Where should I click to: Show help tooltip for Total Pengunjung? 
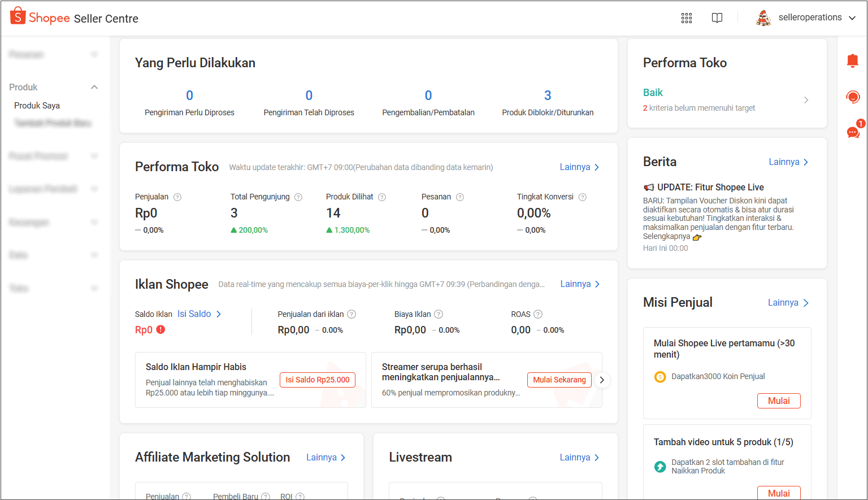298,197
